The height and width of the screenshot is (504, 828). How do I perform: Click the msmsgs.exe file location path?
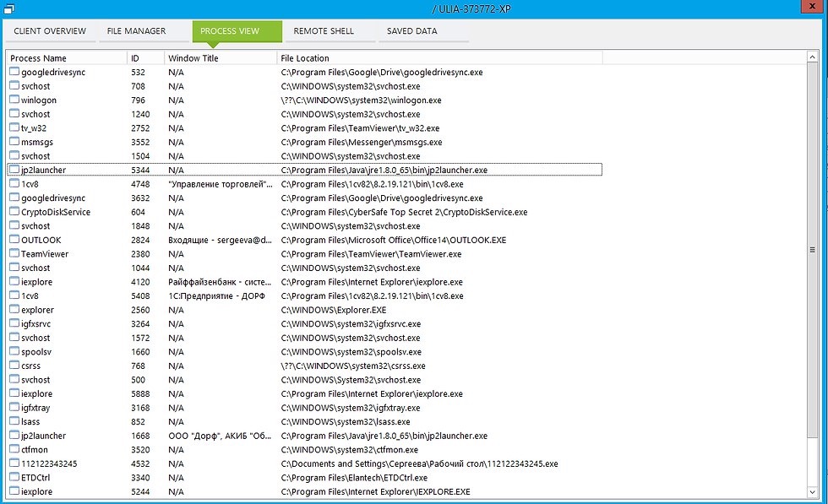[x=362, y=142]
